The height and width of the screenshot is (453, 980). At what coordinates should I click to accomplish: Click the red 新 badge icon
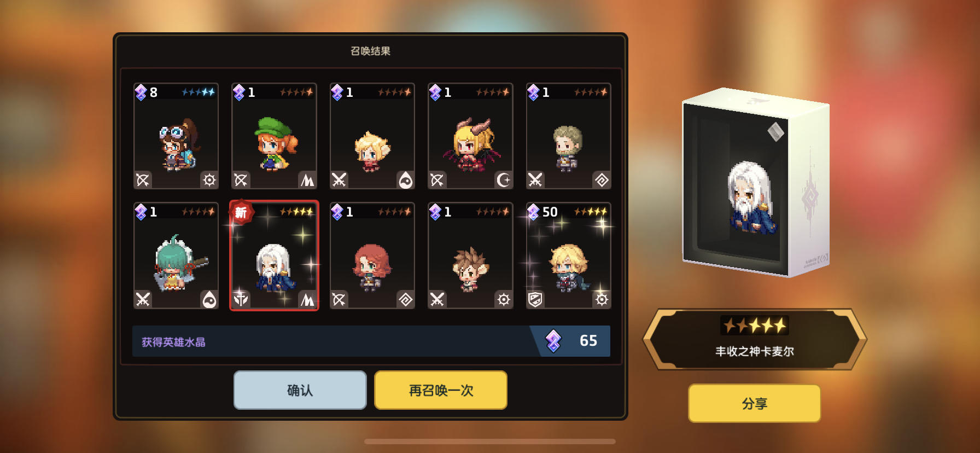point(241,212)
